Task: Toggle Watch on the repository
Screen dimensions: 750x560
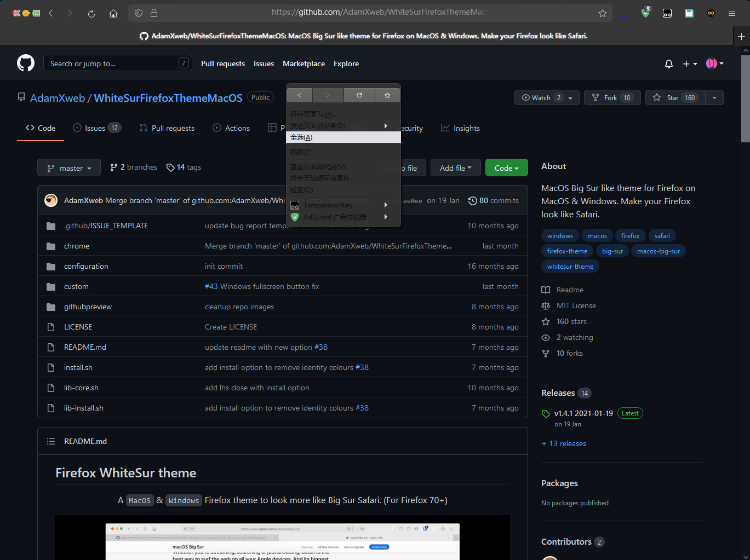Action: pos(539,97)
